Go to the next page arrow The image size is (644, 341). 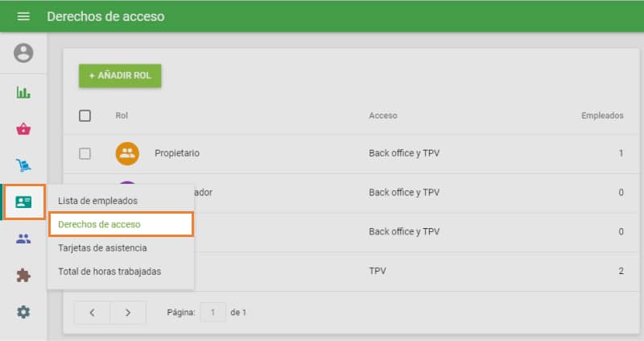click(x=127, y=312)
